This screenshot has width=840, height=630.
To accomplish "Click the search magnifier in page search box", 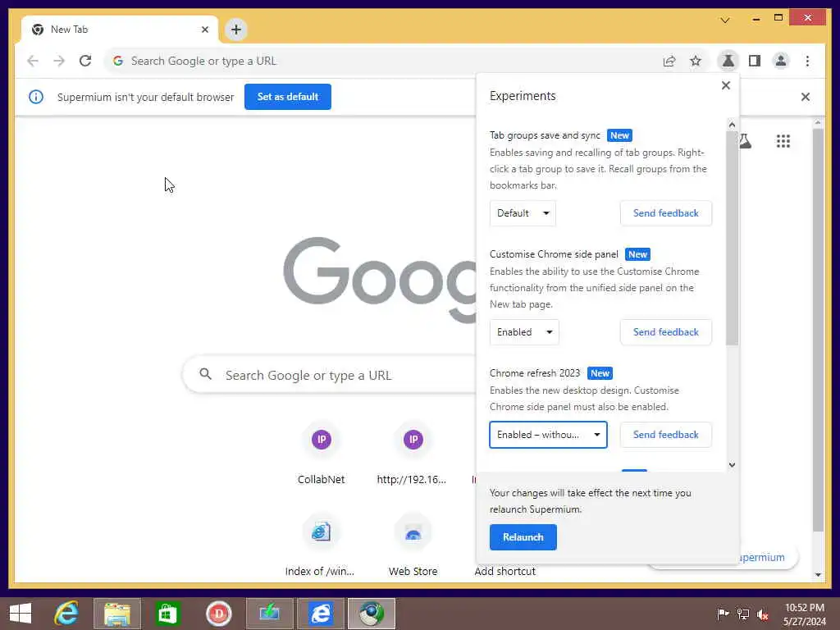I will [206, 374].
